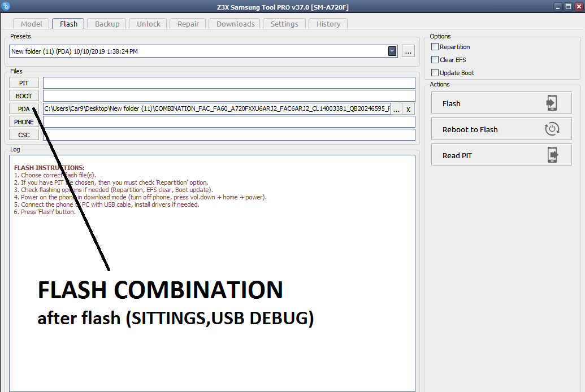Select the Presets combo box field
Screen dimensions: 585x392
pyautogui.click(x=203, y=51)
